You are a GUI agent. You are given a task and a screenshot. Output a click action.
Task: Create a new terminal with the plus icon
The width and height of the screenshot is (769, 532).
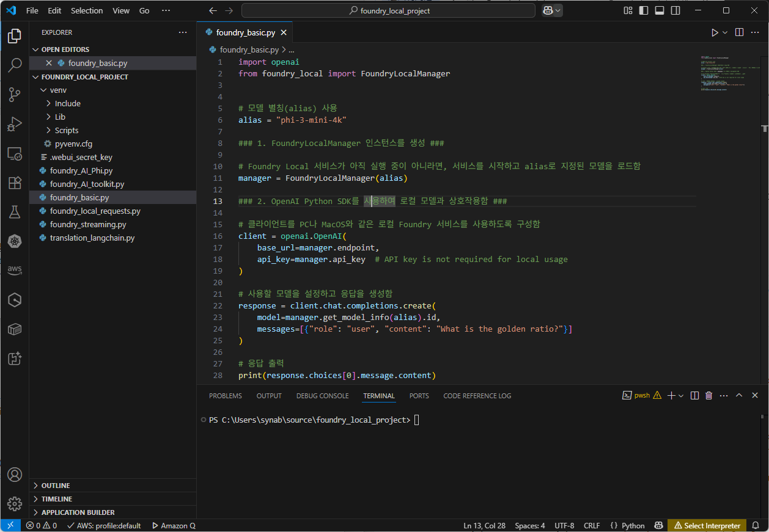(x=671, y=396)
